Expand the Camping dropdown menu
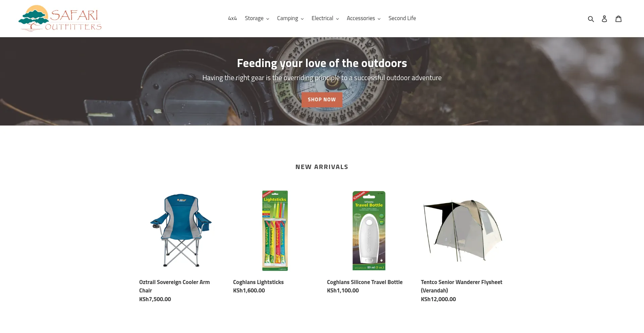Image resolution: width=644 pixels, height=333 pixels. (x=290, y=18)
